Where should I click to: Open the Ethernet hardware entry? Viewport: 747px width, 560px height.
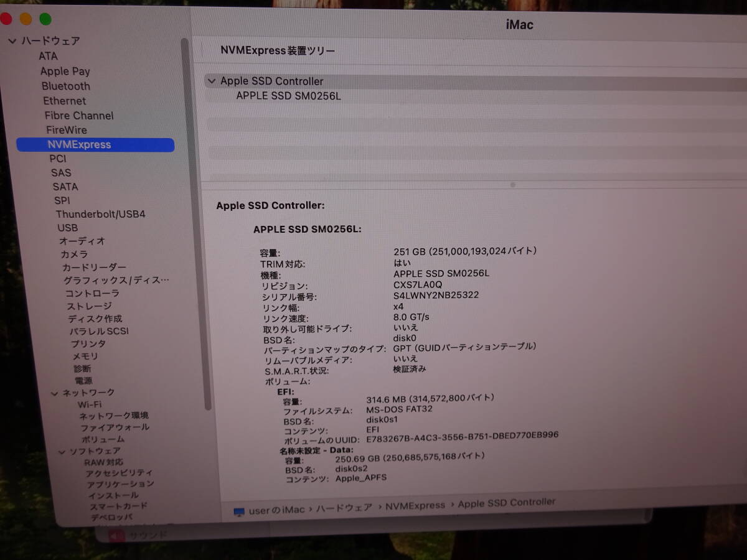(x=64, y=101)
